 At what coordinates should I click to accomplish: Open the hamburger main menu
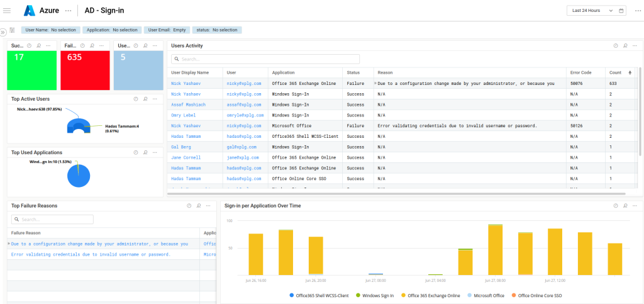pos(6,11)
